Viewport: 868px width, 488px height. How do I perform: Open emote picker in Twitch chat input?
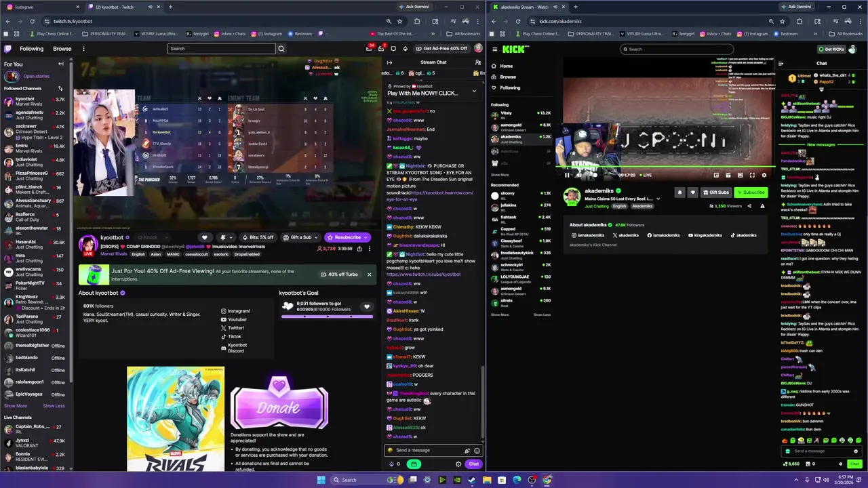[x=477, y=451]
